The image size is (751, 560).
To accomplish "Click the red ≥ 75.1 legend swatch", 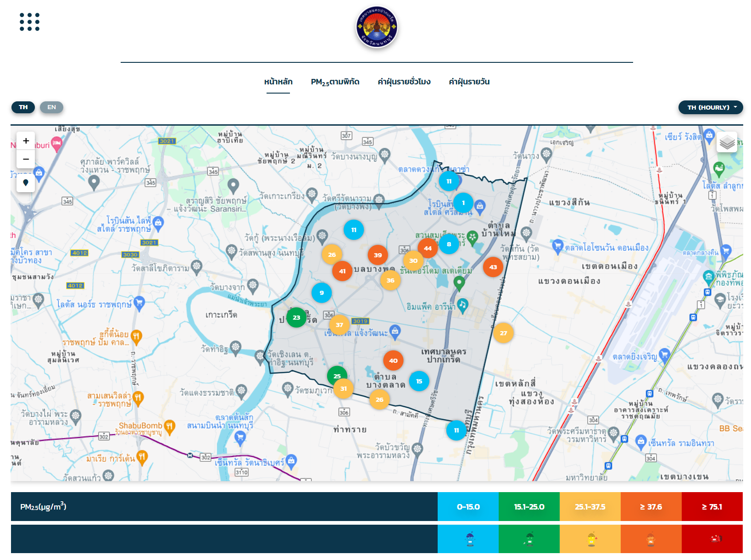I will [x=712, y=507].
